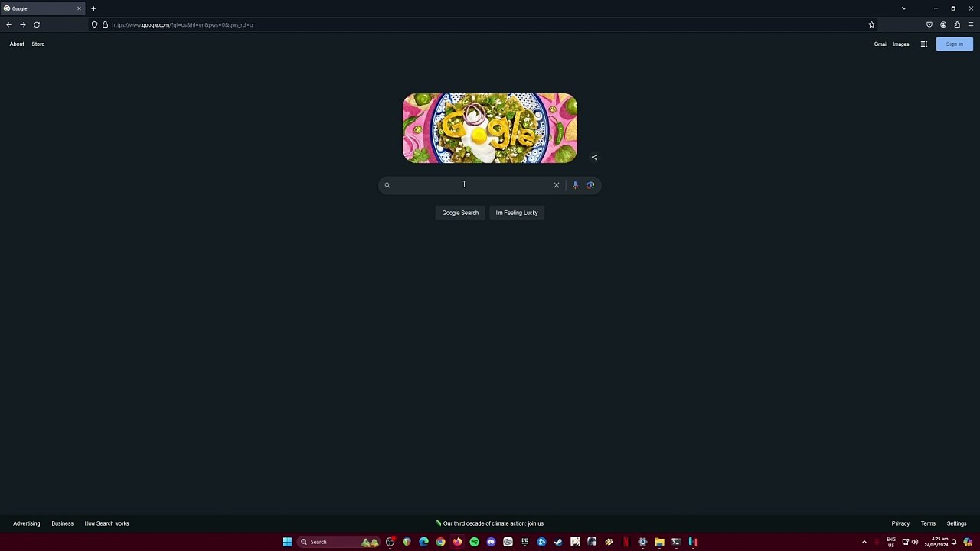Open the ENG US language switcher
The width and height of the screenshot is (980, 551).
[891, 542]
